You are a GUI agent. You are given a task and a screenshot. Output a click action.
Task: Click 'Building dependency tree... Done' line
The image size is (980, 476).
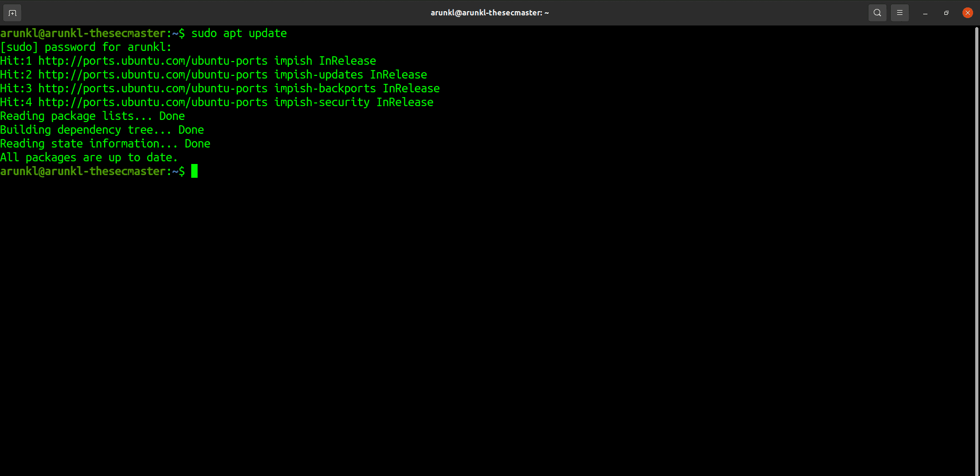pyautogui.click(x=102, y=130)
